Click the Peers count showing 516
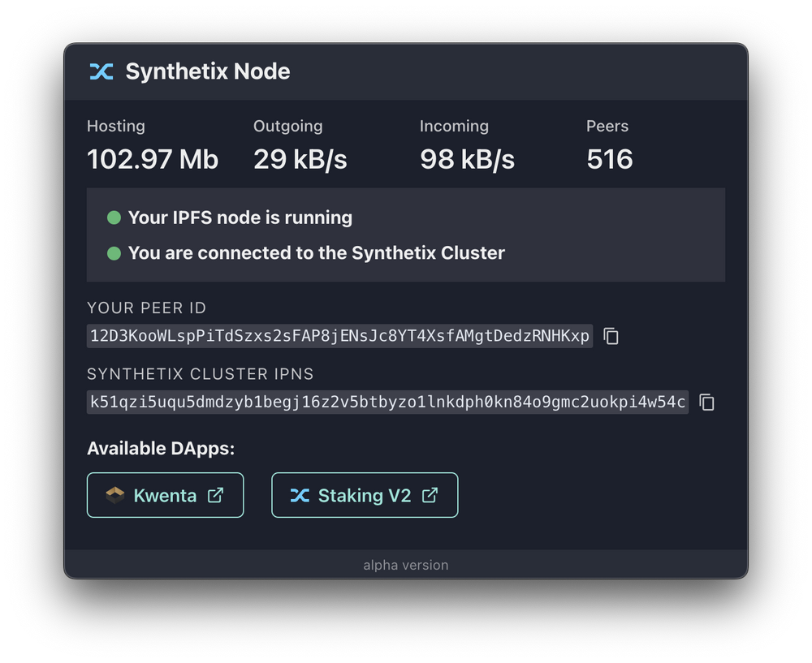 609,159
